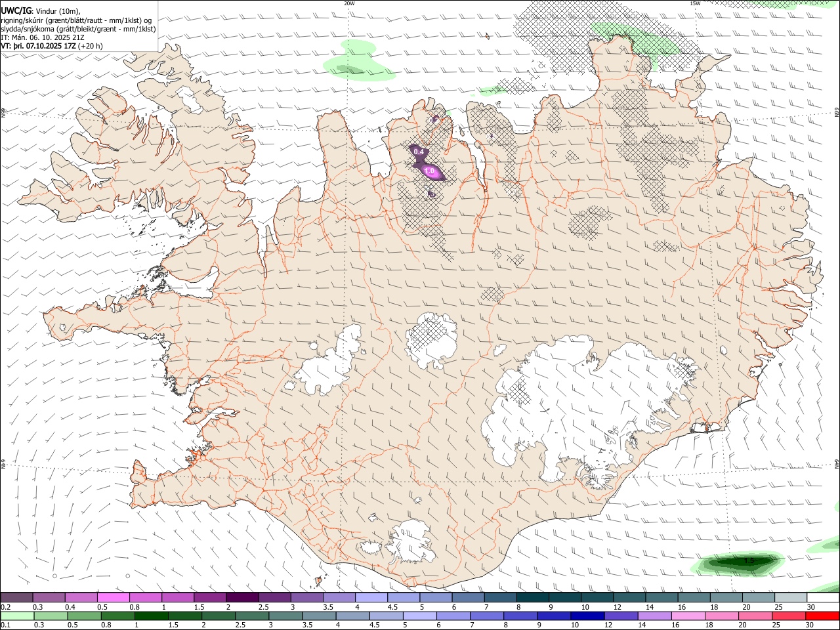The height and width of the screenshot is (630, 840).
Task: Click the light lavender swatch labelled 4, upper legend
Action: point(371,598)
